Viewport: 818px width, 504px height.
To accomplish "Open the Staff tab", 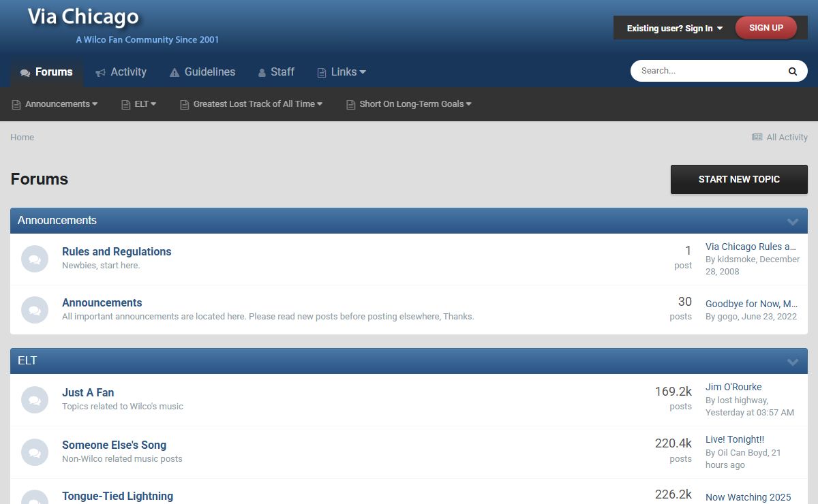I will pos(276,72).
